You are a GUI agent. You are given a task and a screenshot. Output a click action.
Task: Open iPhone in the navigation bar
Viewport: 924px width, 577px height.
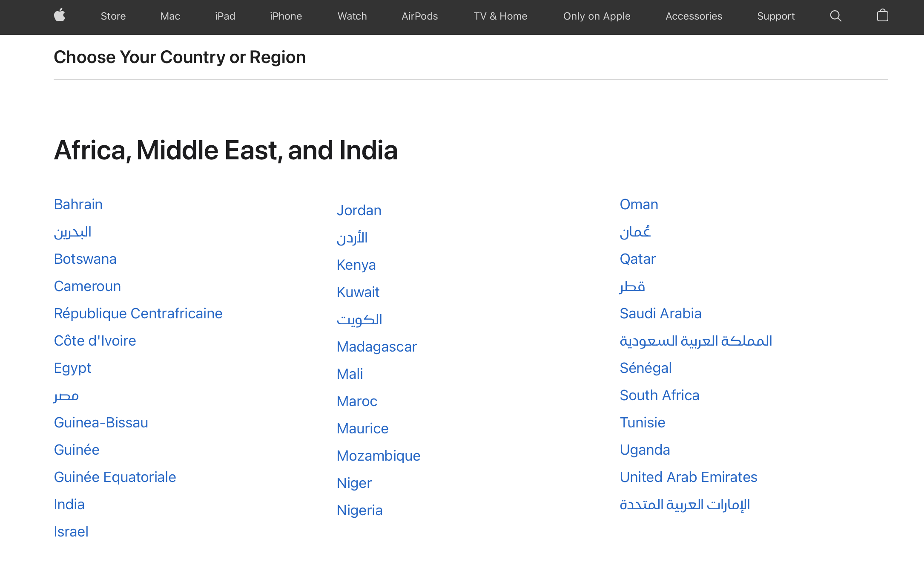(x=286, y=16)
